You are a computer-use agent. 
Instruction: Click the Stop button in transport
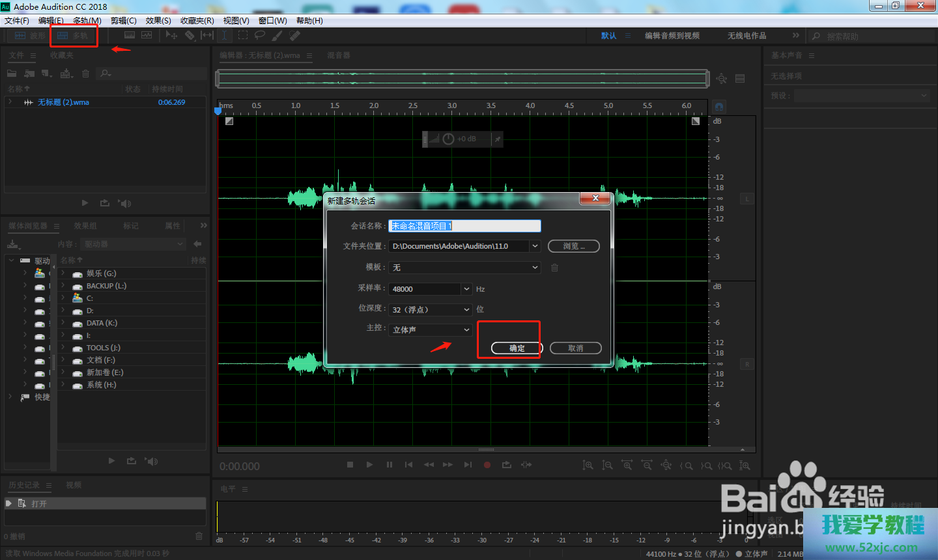[x=350, y=465]
